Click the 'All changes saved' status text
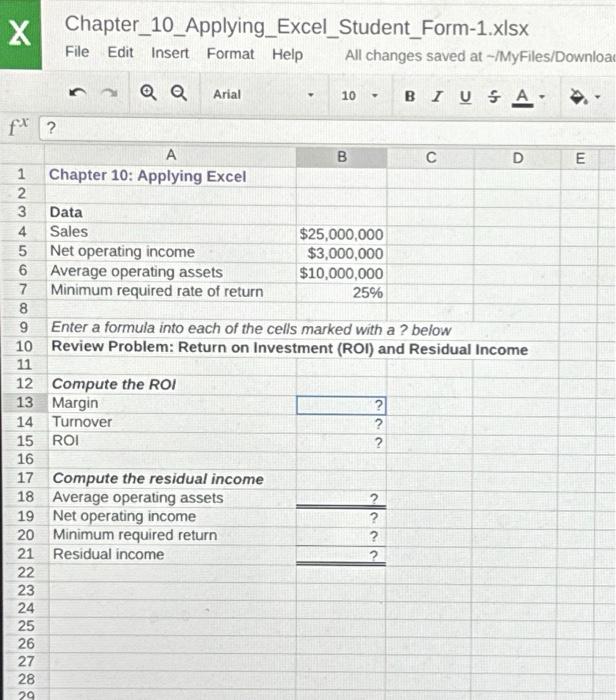 pyautogui.click(x=480, y=56)
